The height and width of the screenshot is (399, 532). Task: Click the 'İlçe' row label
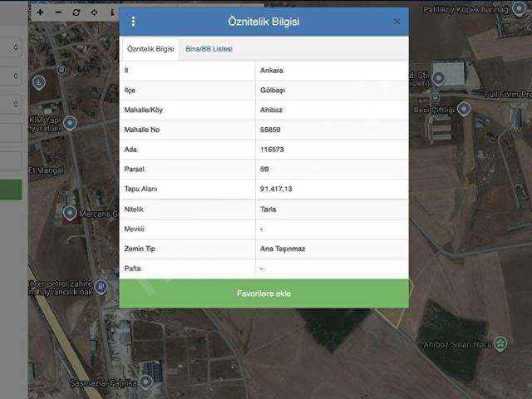[x=130, y=90]
